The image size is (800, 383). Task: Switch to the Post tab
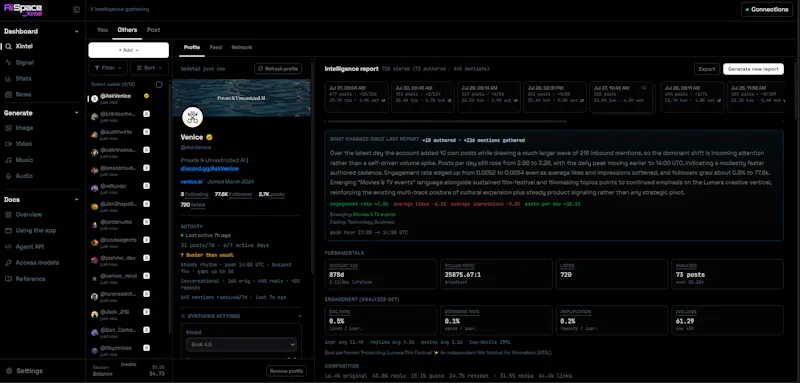pyautogui.click(x=154, y=30)
